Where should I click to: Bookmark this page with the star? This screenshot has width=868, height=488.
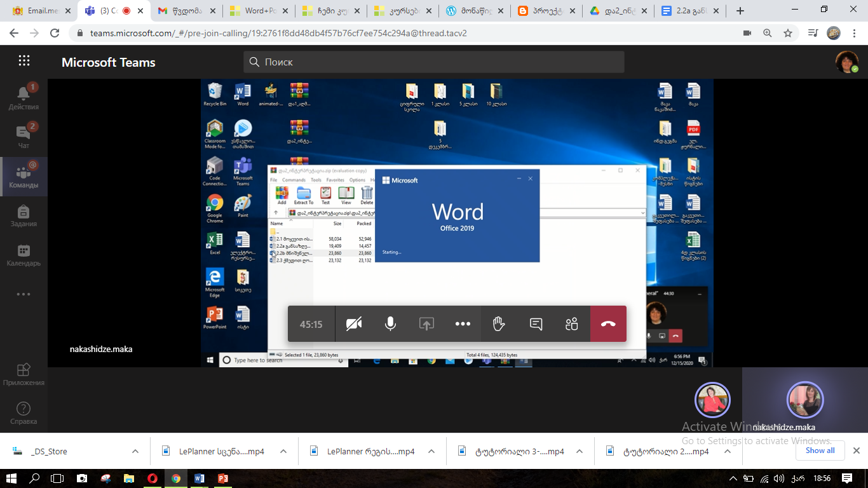tap(788, 33)
